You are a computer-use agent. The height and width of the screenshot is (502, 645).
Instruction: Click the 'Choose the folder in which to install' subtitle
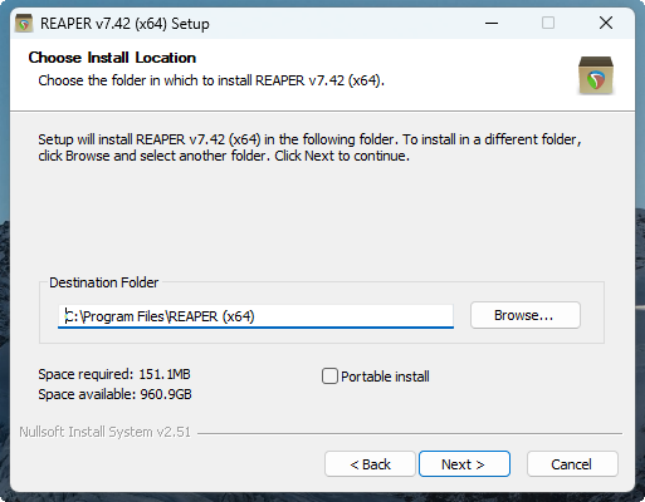click(211, 80)
